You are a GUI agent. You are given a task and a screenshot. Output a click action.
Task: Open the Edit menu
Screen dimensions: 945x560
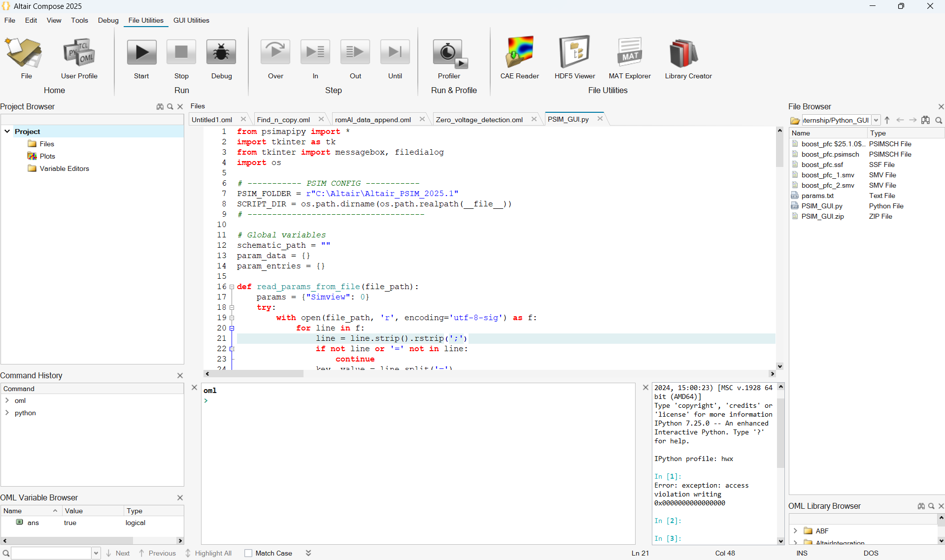(31, 20)
